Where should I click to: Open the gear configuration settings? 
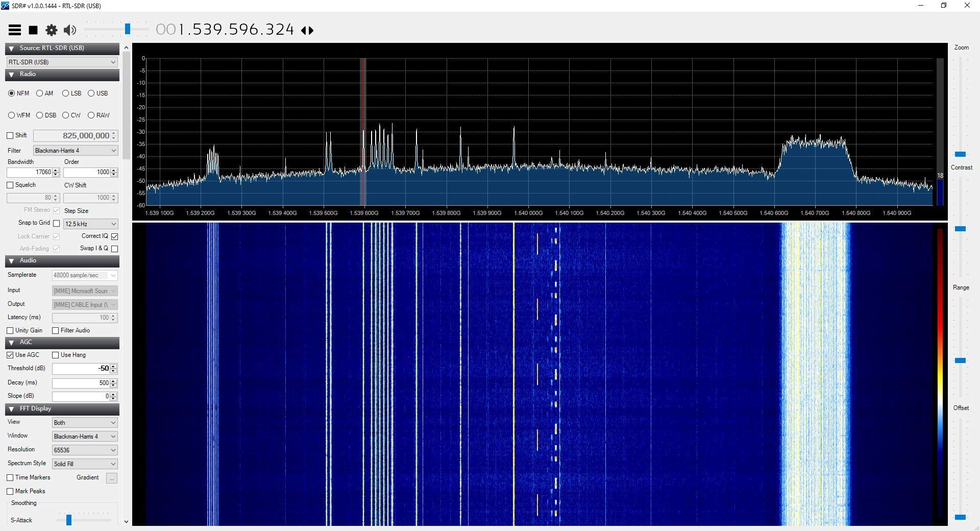[x=52, y=30]
